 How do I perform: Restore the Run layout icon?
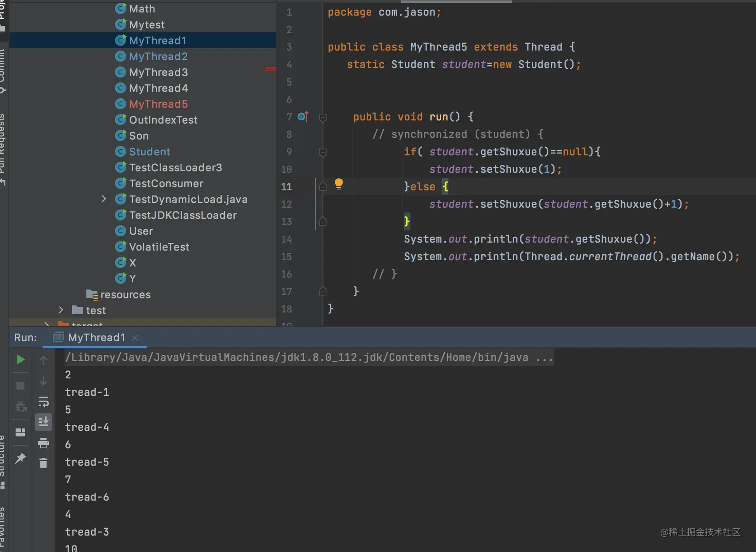[20, 433]
